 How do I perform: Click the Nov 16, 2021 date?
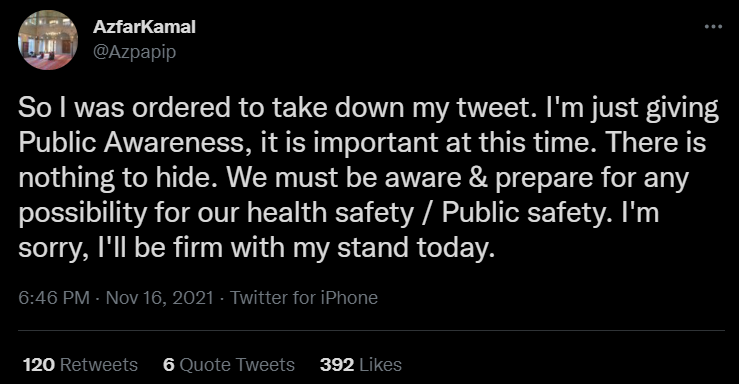click(x=160, y=298)
